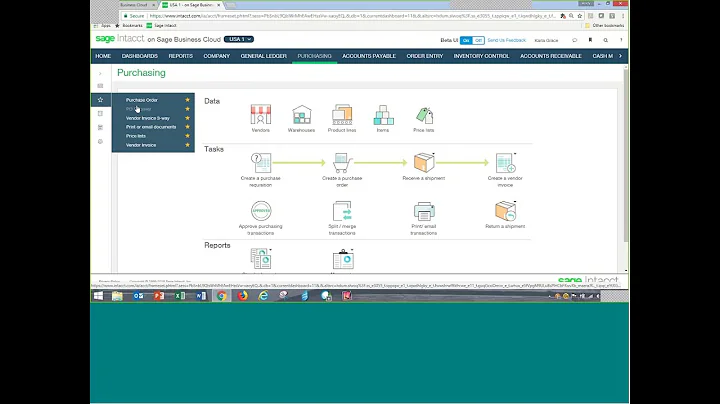Image resolution: width=720 pixels, height=404 pixels.
Task: Open the ACCOUNTS RECEIVABLE menu
Action: coord(551,56)
